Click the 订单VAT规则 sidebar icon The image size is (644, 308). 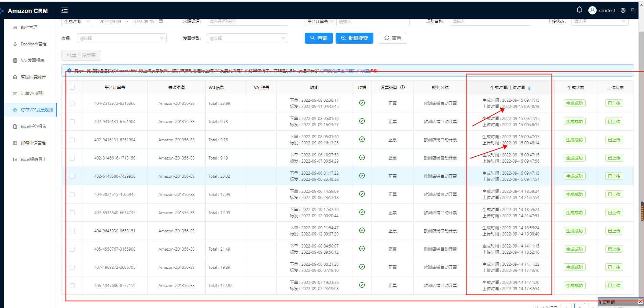[x=15, y=93]
